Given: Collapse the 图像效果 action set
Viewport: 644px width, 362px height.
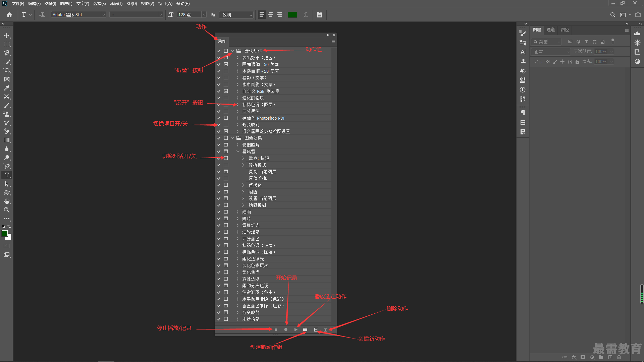Looking at the screenshot, I should pyautogui.click(x=232, y=138).
